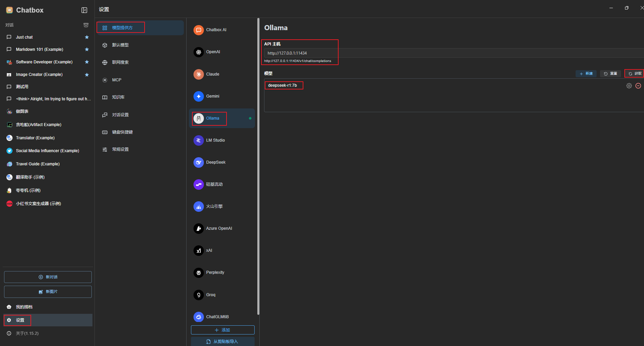
Task: Unstar the Just chat conversation
Action: (87, 37)
